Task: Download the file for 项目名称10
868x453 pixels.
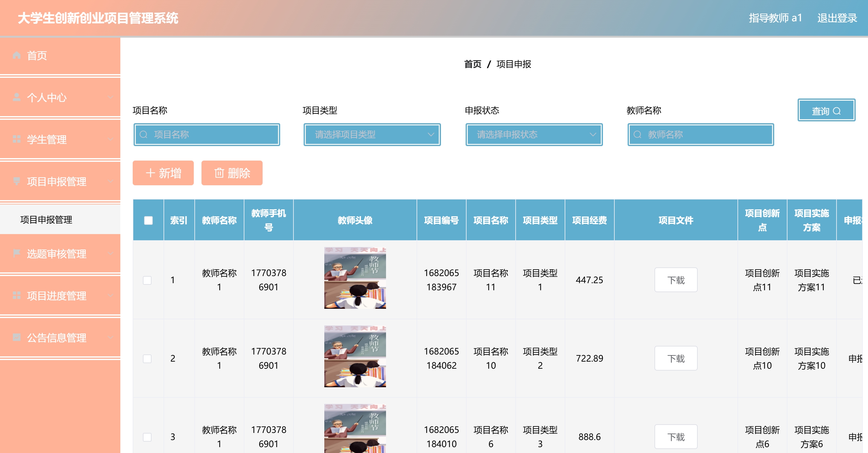Action: point(676,358)
